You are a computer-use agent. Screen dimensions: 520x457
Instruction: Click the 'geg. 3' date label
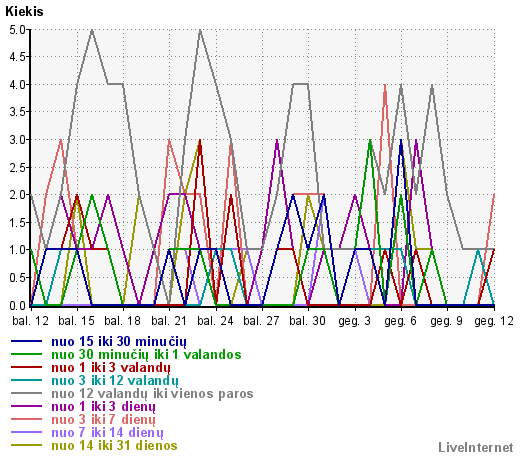(x=354, y=321)
